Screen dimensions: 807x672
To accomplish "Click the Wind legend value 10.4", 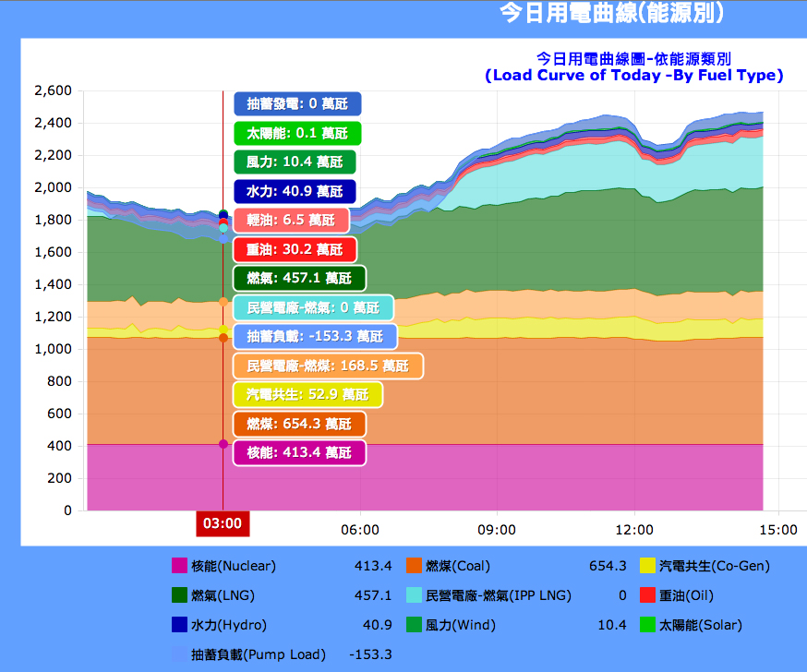I will 612,625.
